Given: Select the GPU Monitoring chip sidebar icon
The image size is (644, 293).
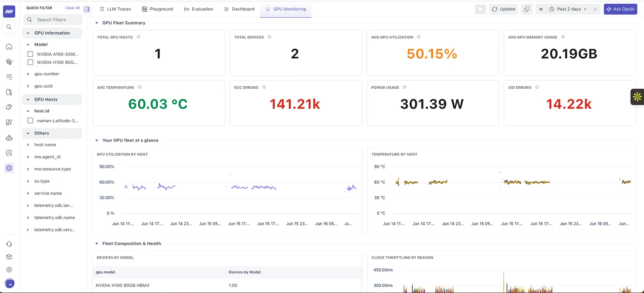Looking at the screenshot, I should point(9,168).
